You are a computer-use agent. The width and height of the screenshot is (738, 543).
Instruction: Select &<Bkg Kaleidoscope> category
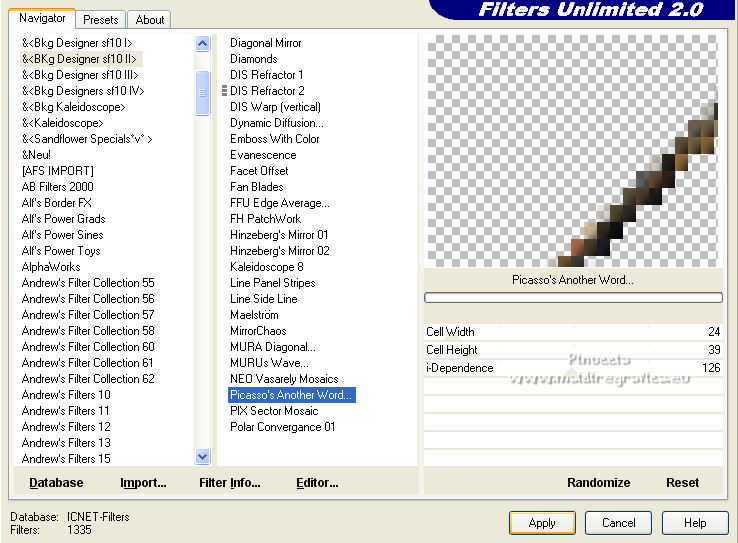[x=73, y=107]
